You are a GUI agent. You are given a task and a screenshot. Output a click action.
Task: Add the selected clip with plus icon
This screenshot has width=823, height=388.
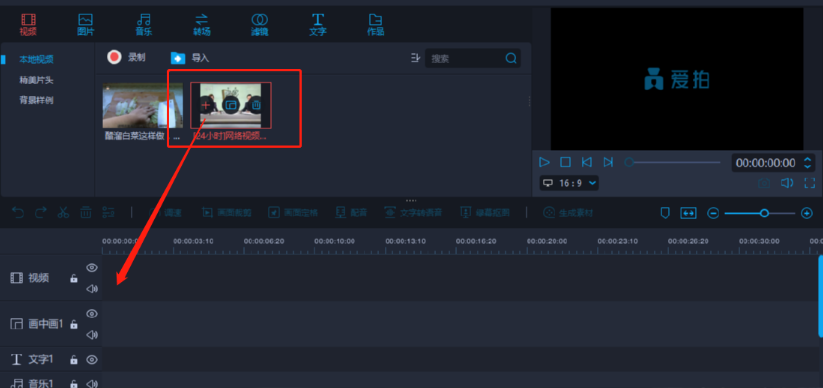[206, 105]
